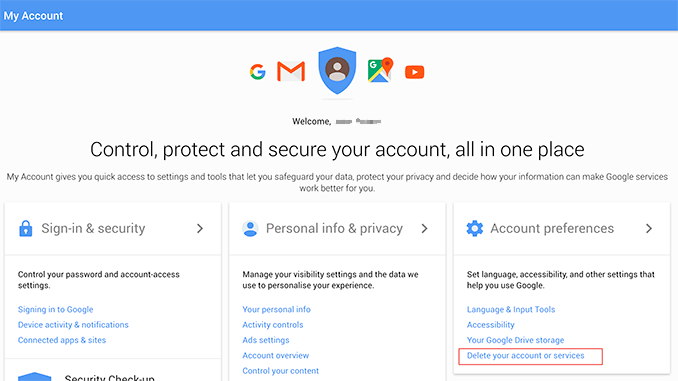Screen dimensions: 678x381
Task: Open Activity controls link
Action: click(x=272, y=325)
